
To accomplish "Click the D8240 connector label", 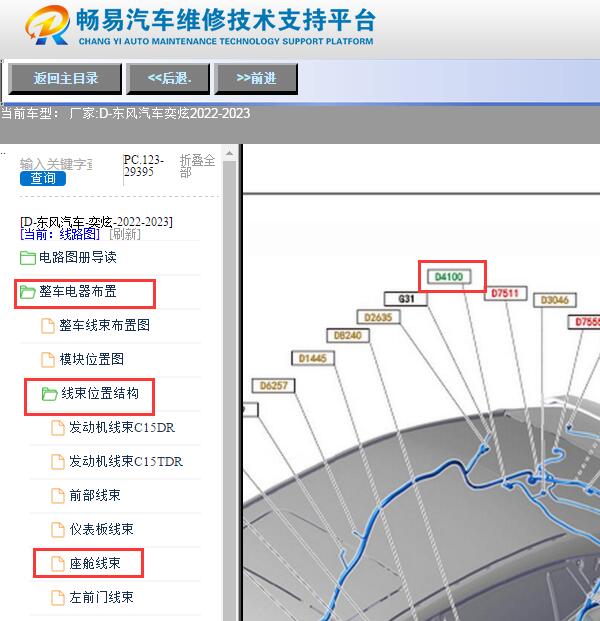I will (x=348, y=336).
